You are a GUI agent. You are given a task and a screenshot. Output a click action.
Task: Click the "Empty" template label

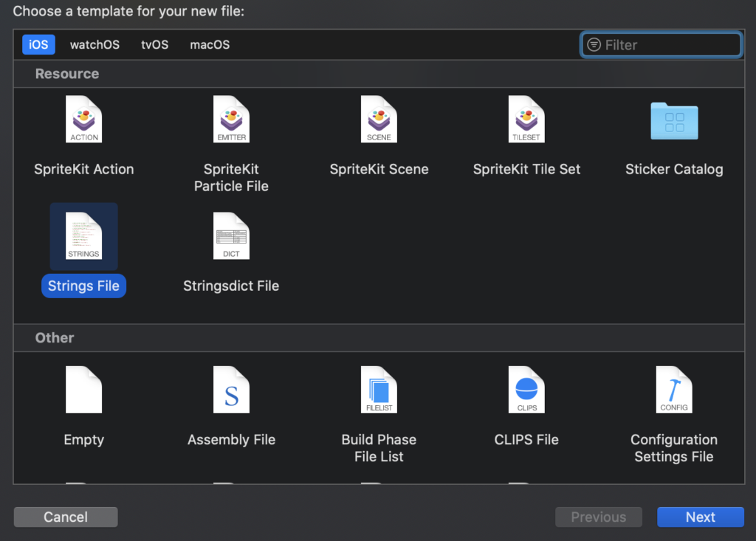tap(84, 440)
